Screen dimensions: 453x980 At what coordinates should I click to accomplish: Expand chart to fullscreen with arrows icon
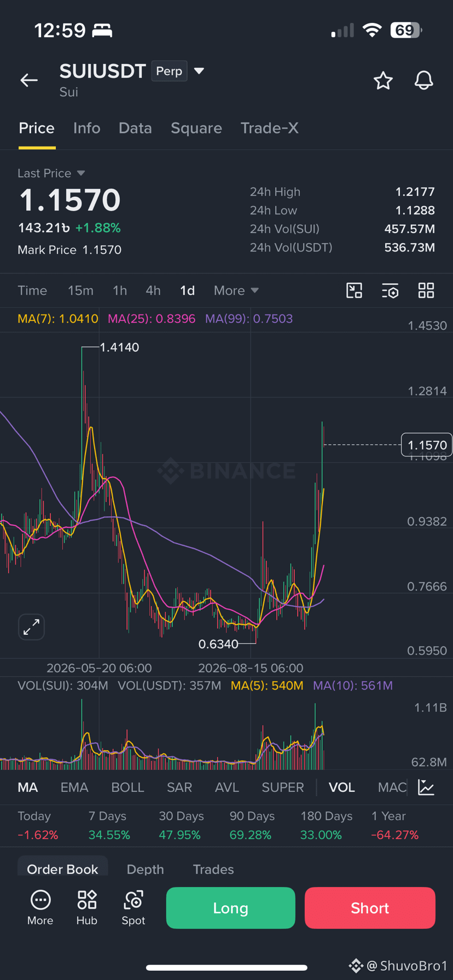pyautogui.click(x=31, y=627)
